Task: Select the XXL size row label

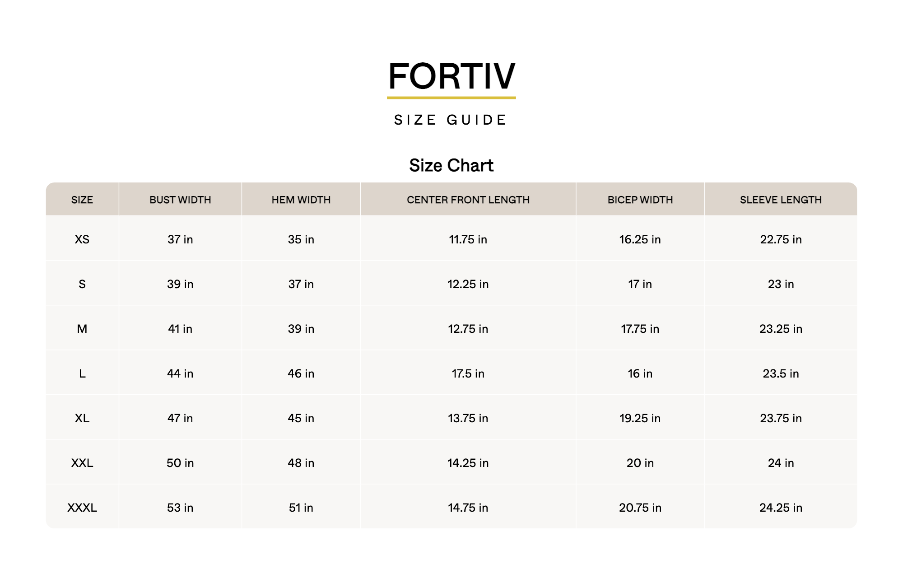Action: 82,463
